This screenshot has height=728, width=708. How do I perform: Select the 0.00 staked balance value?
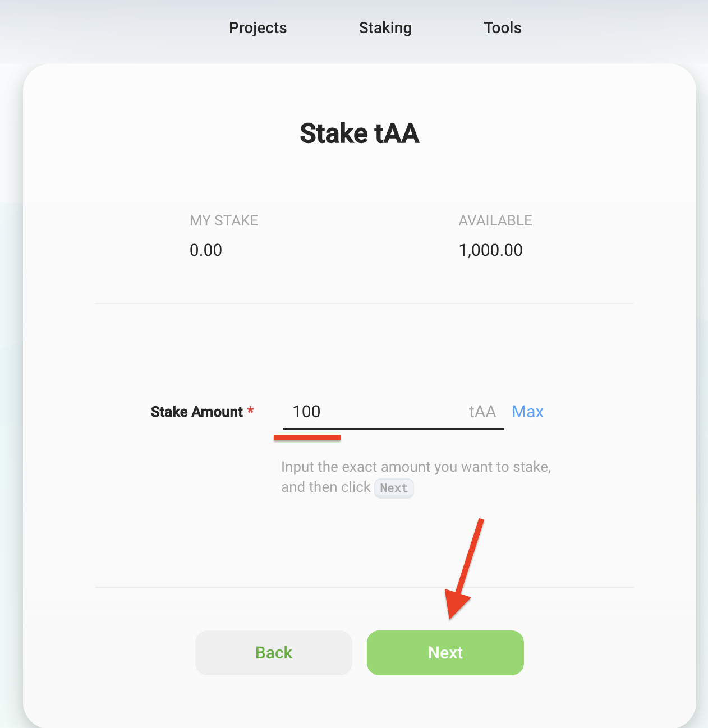tap(206, 250)
